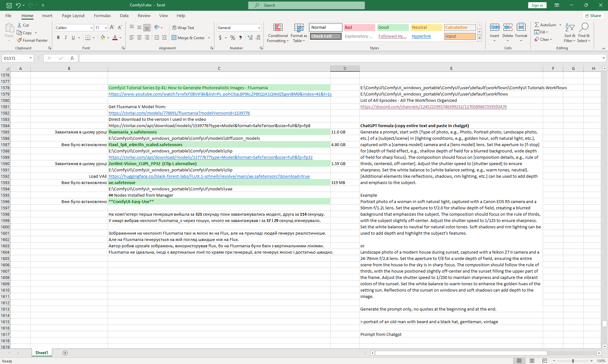Open the General number format dropdown
The width and height of the screenshot is (608, 364).
[259, 28]
